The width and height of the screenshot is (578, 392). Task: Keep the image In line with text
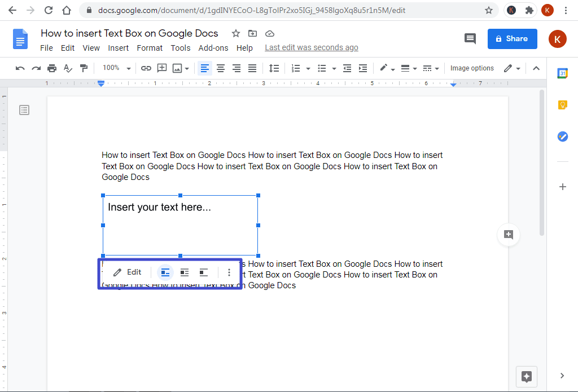[x=165, y=272]
